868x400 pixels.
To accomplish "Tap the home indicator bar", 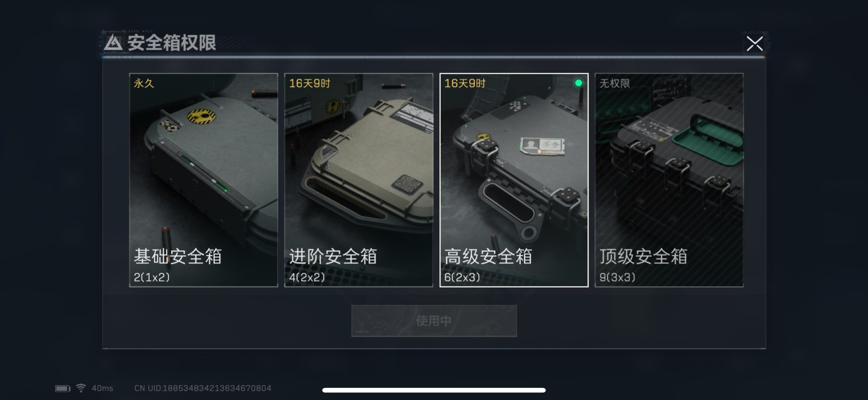I will (434, 390).
